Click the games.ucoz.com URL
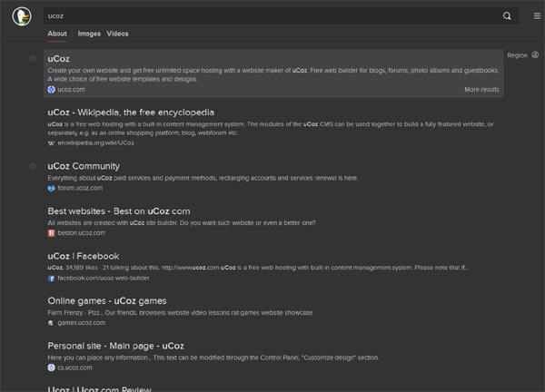Viewport: 545px width, 392px height. [x=82, y=323]
